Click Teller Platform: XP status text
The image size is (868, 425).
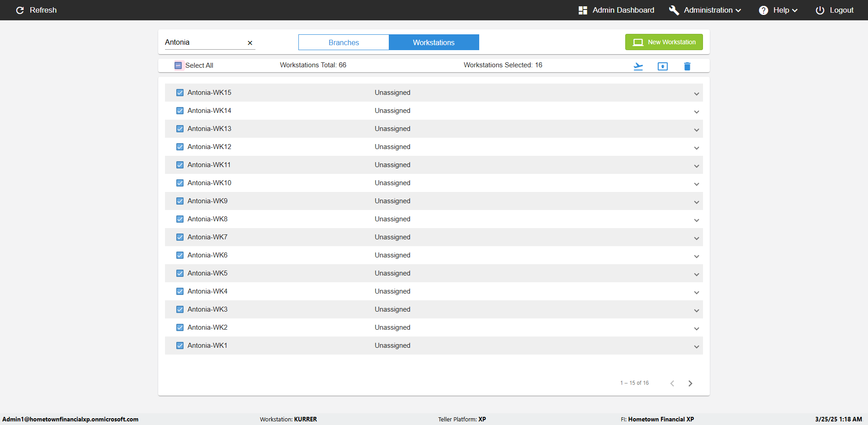(462, 419)
